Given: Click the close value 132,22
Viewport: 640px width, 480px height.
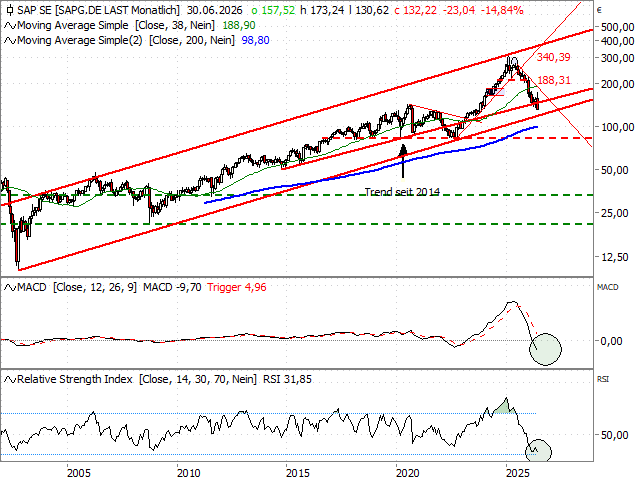Looking at the screenshot, I should (420, 10).
